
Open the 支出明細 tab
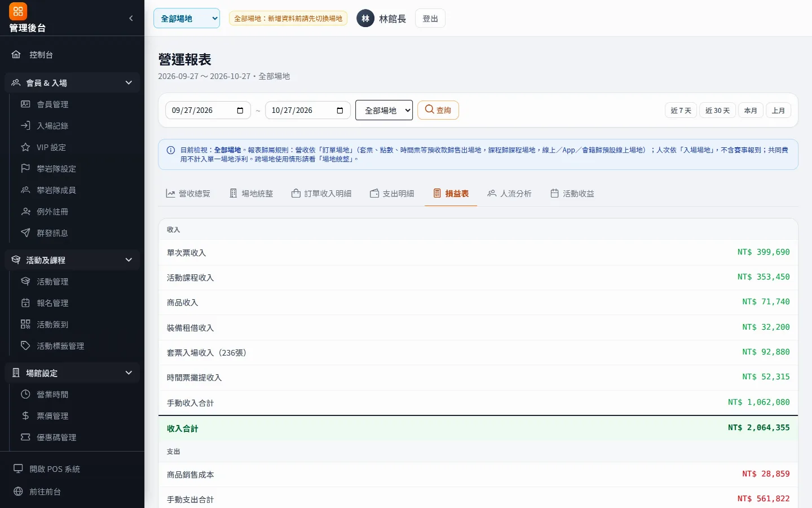[x=392, y=194]
